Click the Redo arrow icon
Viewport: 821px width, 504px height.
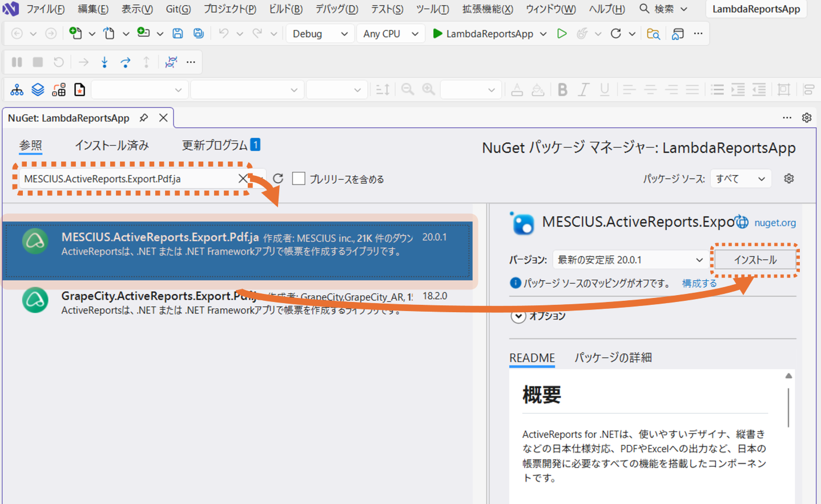(x=257, y=34)
